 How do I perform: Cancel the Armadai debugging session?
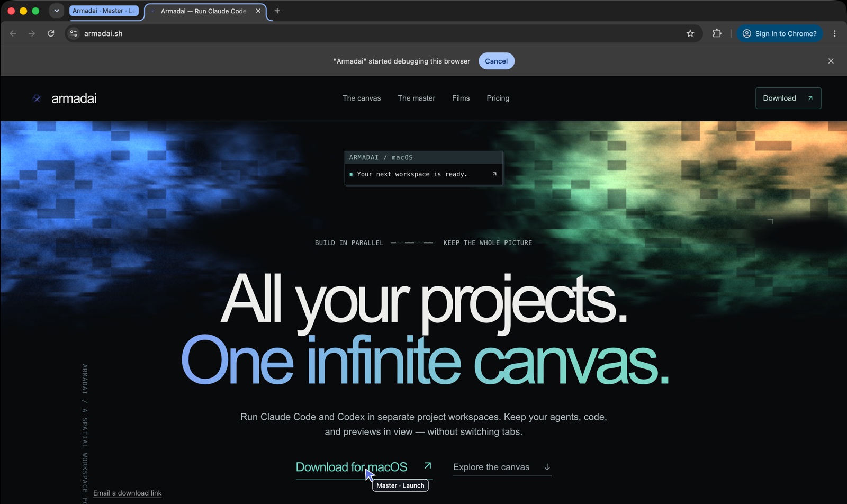coord(496,61)
